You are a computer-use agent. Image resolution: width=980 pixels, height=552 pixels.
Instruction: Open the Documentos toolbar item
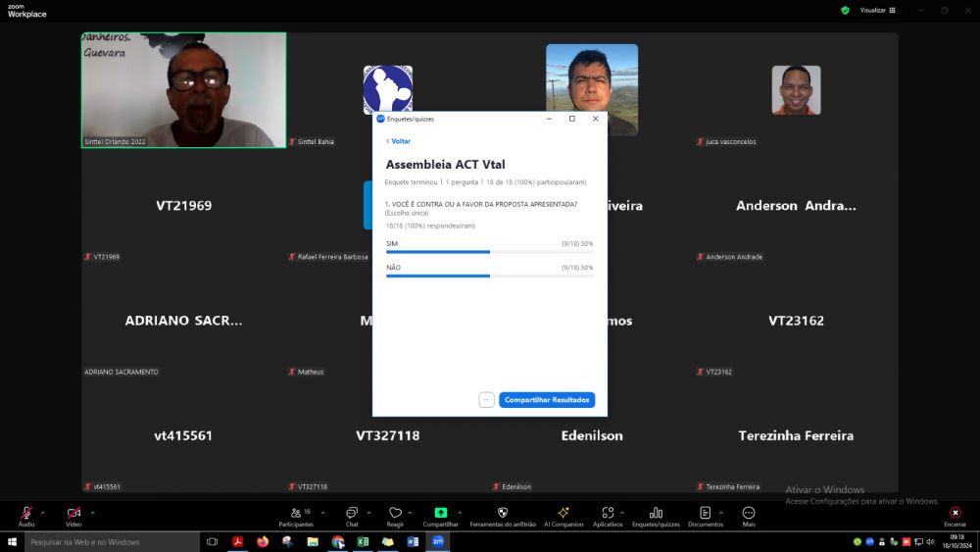[705, 513]
